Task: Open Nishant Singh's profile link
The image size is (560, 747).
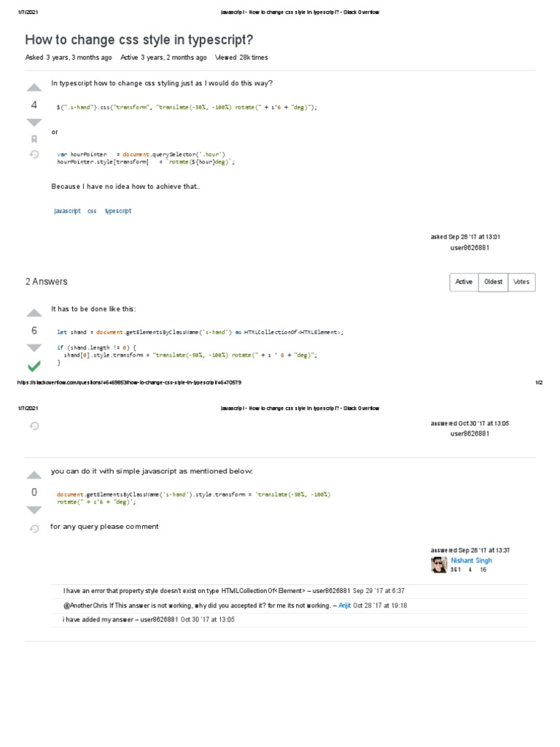Action: pos(471,560)
